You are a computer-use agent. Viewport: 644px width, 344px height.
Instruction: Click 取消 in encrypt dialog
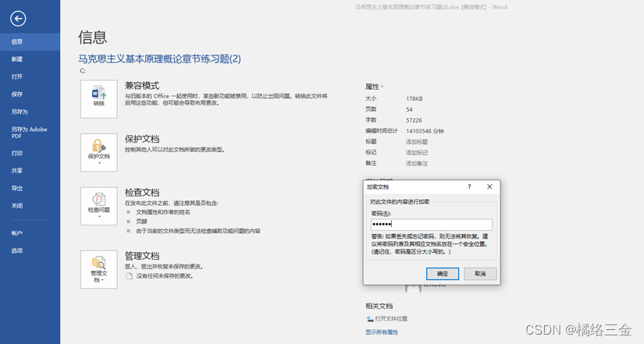click(x=480, y=274)
